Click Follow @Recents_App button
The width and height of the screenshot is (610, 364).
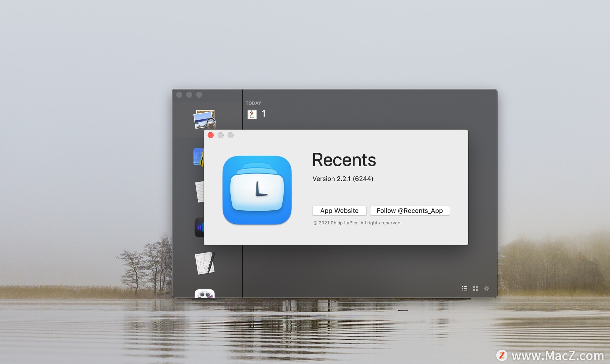410,211
